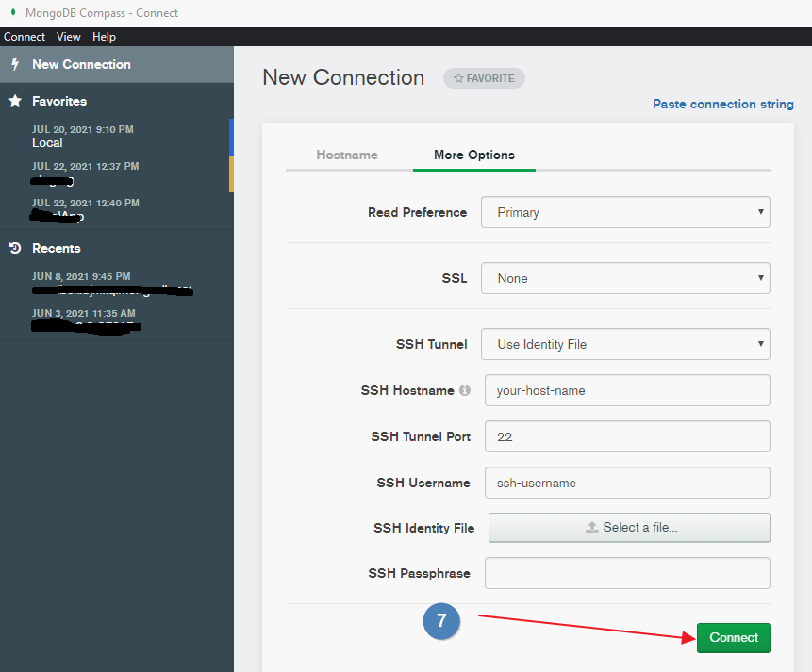Open the favorite from JUL 22, 2021 12:37 PM
This screenshot has height=672, width=812.
[x=117, y=173]
